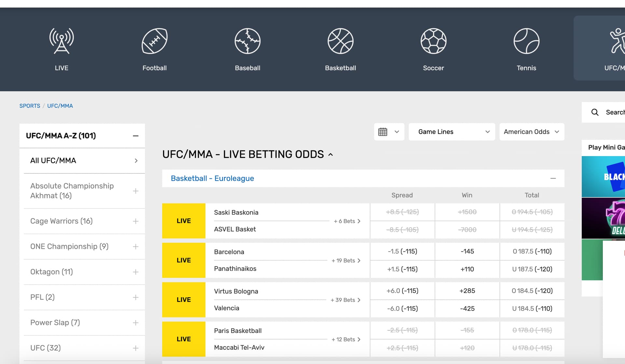Select the Basketball sport icon
Viewport: 625px width, 364px height.
click(340, 41)
